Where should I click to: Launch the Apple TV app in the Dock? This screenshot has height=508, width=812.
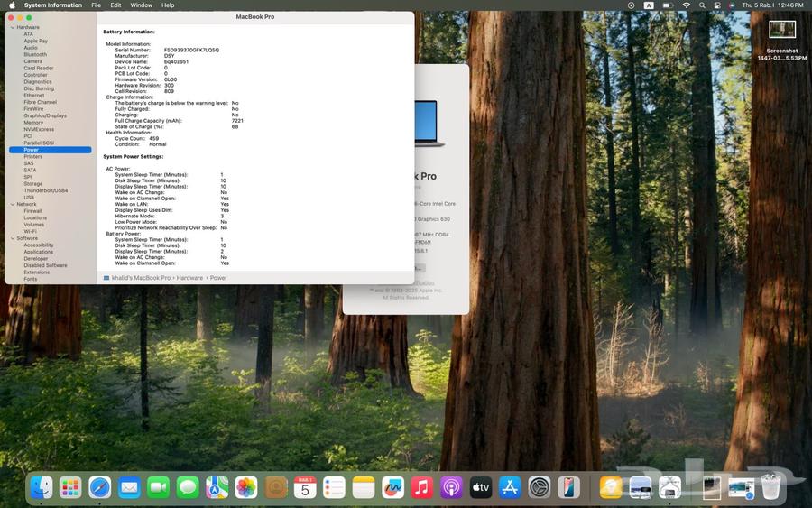(481, 487)
